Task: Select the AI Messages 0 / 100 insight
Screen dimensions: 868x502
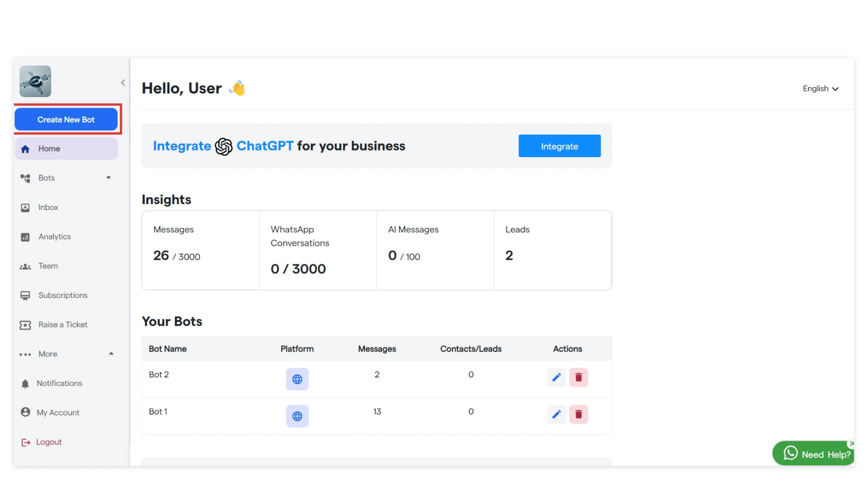Action: [x=435, y=250]
